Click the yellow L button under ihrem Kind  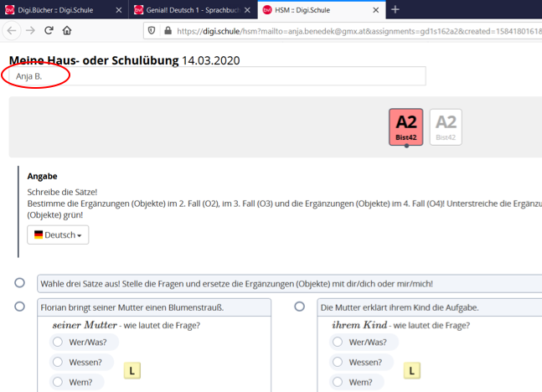(x=412, y=369)
